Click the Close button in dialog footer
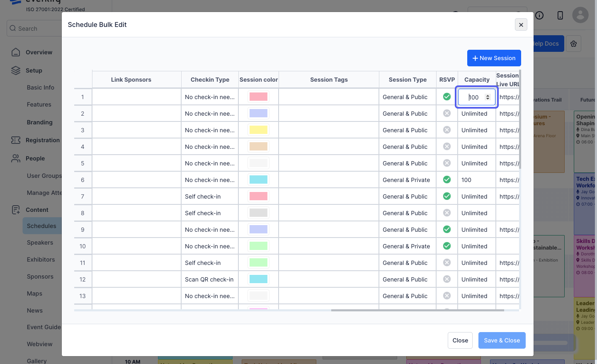 pos(460,340)
